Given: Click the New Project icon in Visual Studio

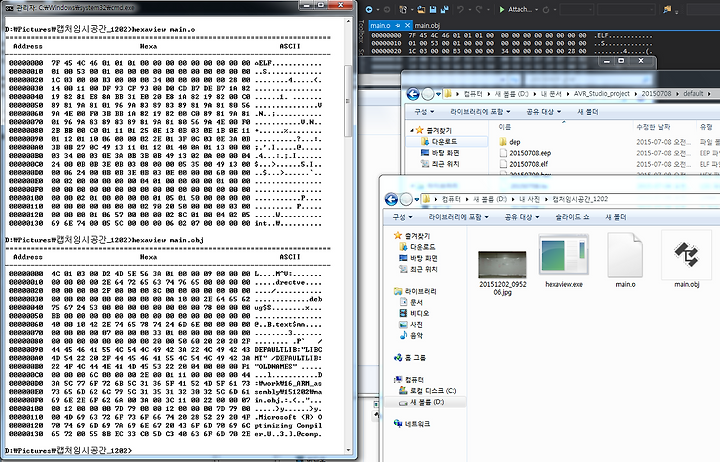Looking at the screenshot, I should (403, 9).
